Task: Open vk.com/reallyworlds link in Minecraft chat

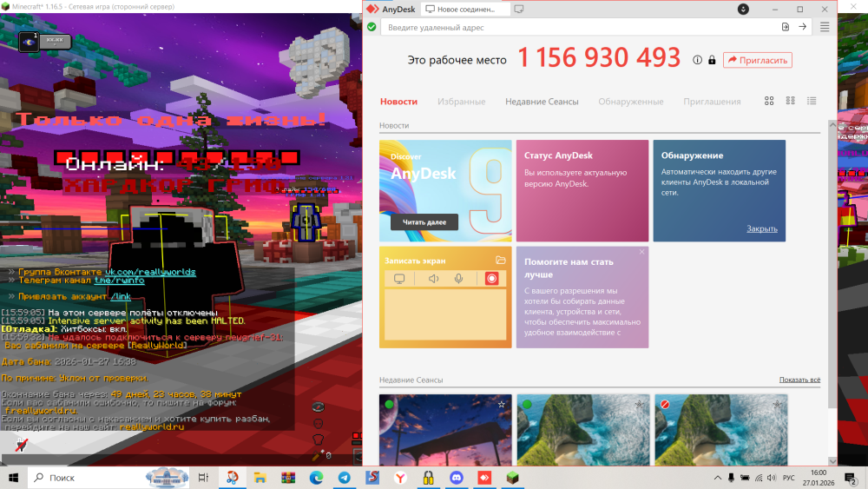Action: click(x=150, y=272)
